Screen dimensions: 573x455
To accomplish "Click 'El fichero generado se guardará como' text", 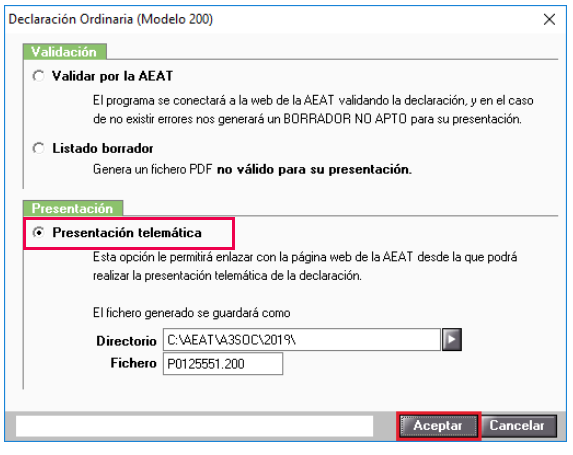I will coord(191,313).
